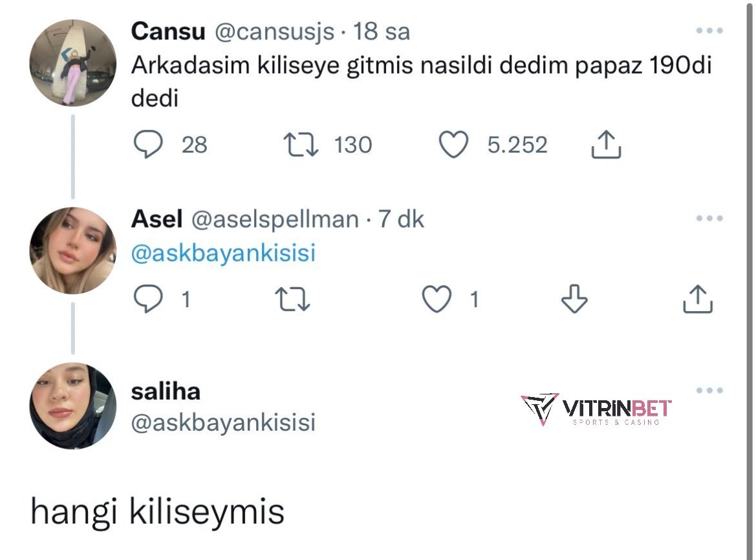
Task: View saliha's profile picture
Action: tap(73, 406)
